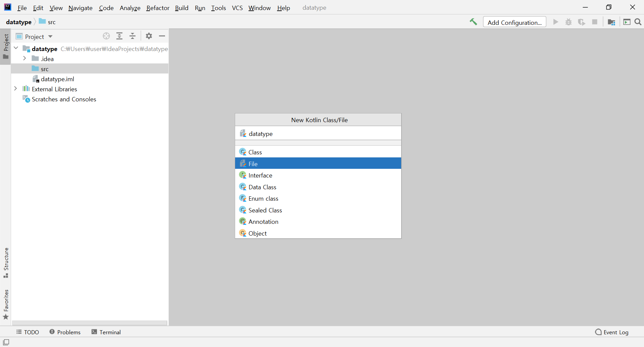This screenshot has height=347, width=644.
Task: Choose Object option
Action: [318, 233]
